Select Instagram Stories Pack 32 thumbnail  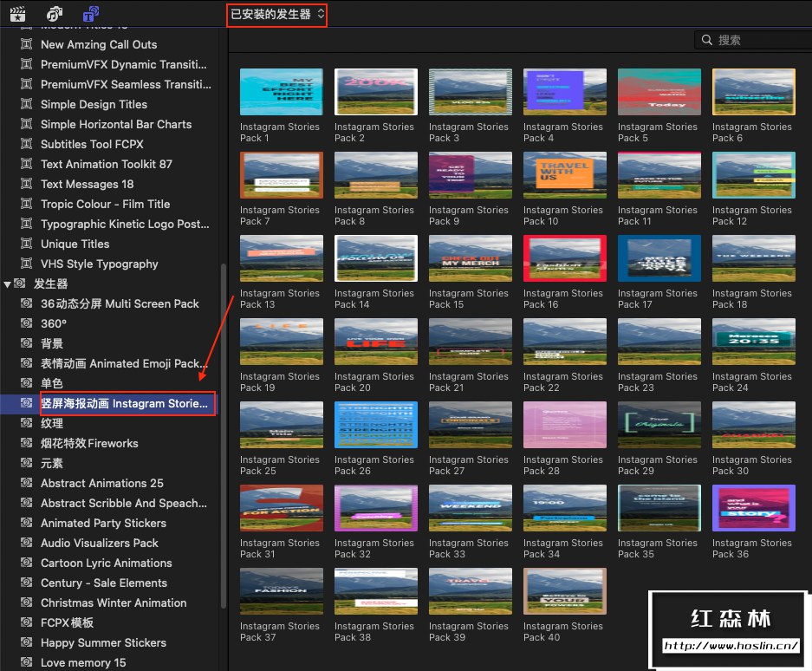click(x=376, y=508)
